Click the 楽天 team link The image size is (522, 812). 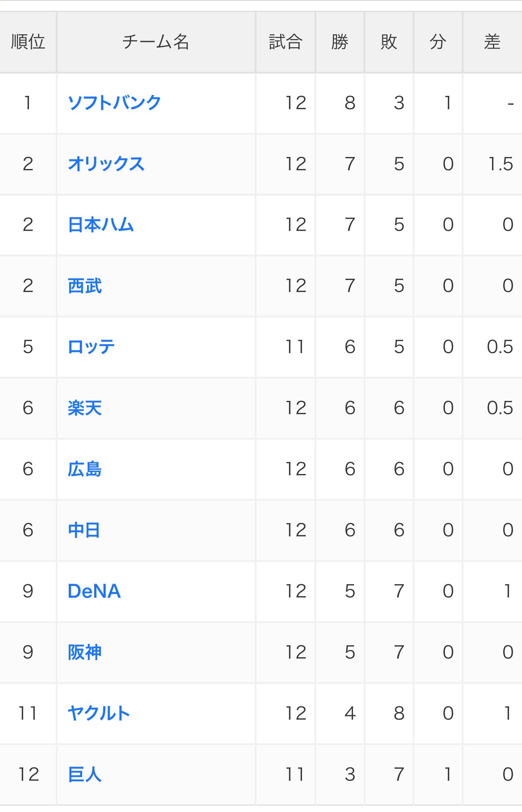(85, 408)
